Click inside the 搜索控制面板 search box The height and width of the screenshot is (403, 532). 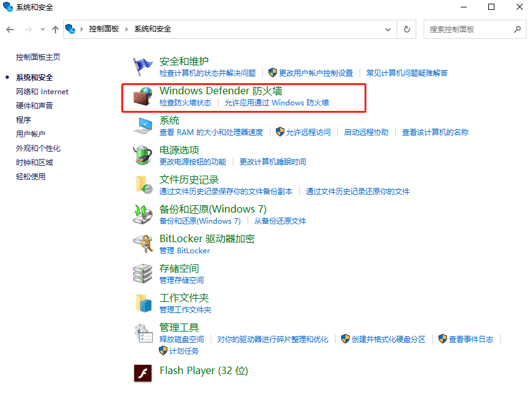click(x=469, y=29)
